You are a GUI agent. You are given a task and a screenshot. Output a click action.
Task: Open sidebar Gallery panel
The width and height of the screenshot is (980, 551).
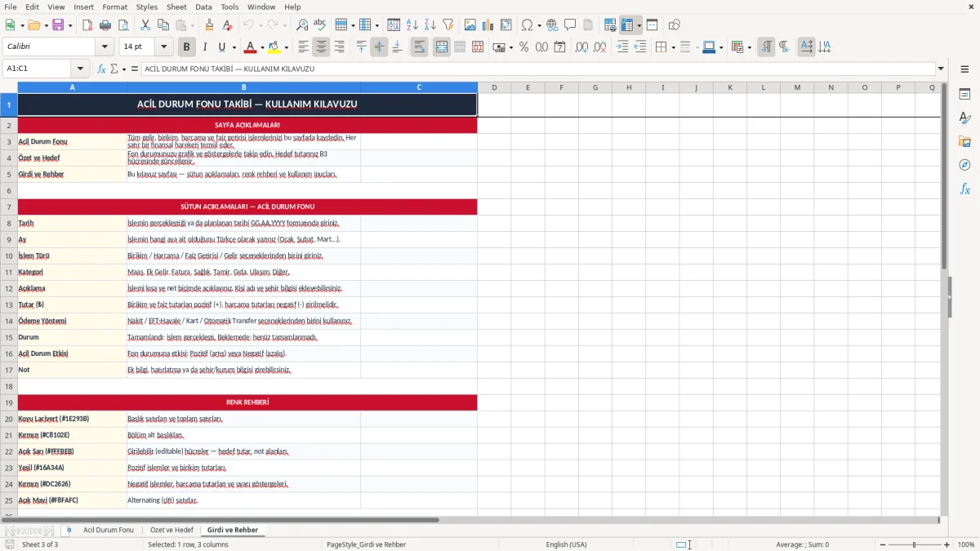point(964,142)
